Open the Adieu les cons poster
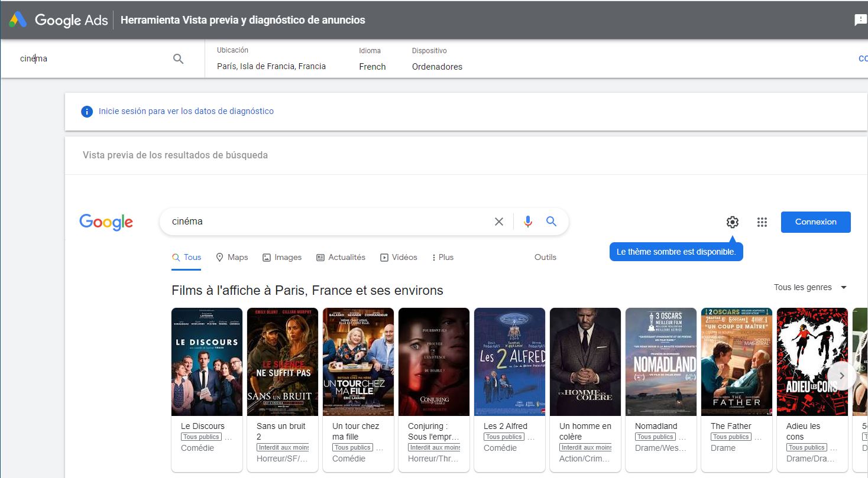Viewport: 868px width, 478px height. 812,362
